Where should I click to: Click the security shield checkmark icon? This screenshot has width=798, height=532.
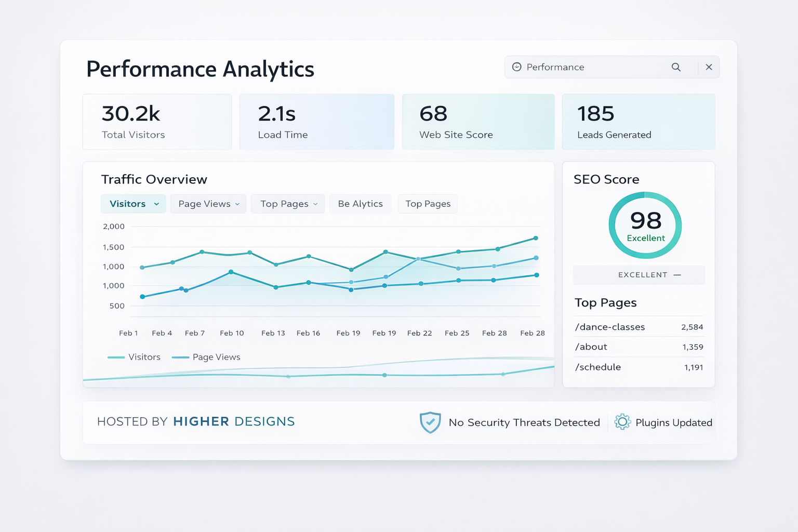tap(430, 422)
